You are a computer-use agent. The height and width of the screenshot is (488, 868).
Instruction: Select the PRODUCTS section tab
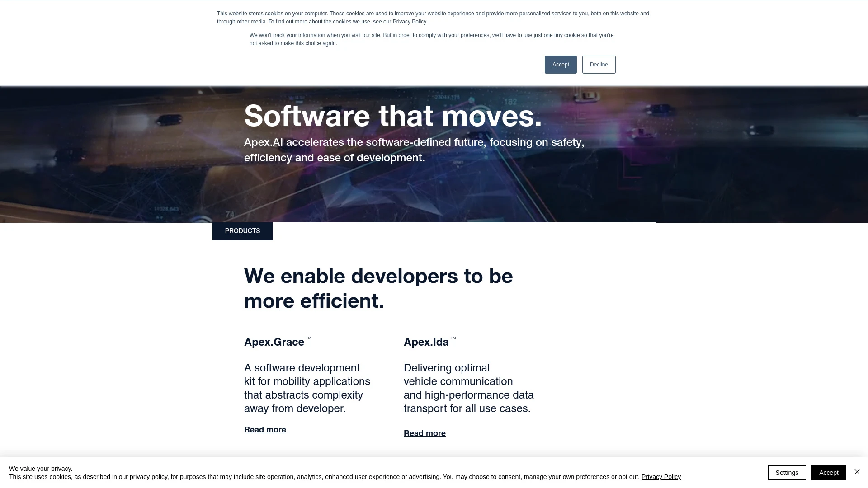coord(242,231)
